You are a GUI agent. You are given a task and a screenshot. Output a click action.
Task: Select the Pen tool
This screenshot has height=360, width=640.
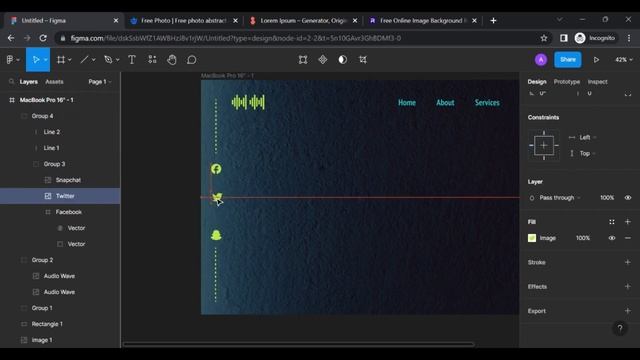click(x=108, y=60)
